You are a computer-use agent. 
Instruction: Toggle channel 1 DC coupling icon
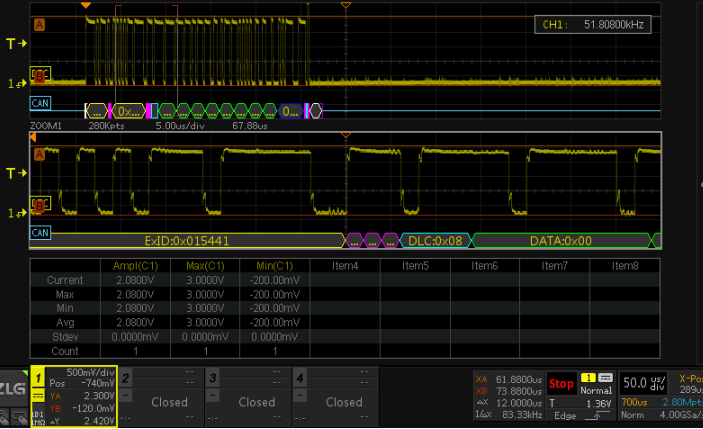click(x=38, y=396)
